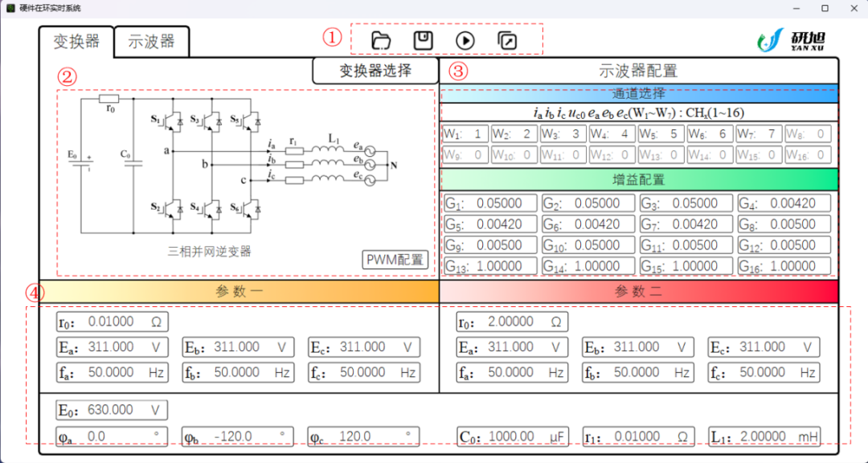Open a configuration file with folder icon
This screenshot has width=868, height=463.
381,40
